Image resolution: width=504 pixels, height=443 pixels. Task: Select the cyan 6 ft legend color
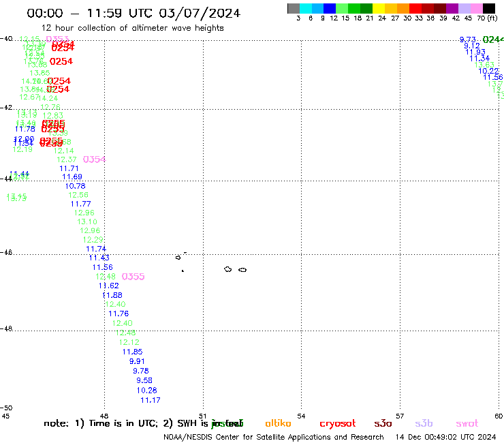tap(306, 8)
